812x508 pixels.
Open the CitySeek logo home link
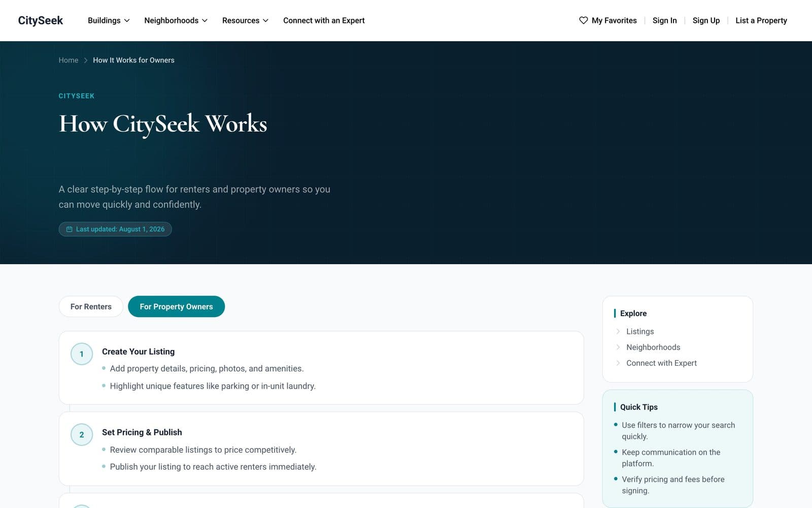[x=41, y=20]
